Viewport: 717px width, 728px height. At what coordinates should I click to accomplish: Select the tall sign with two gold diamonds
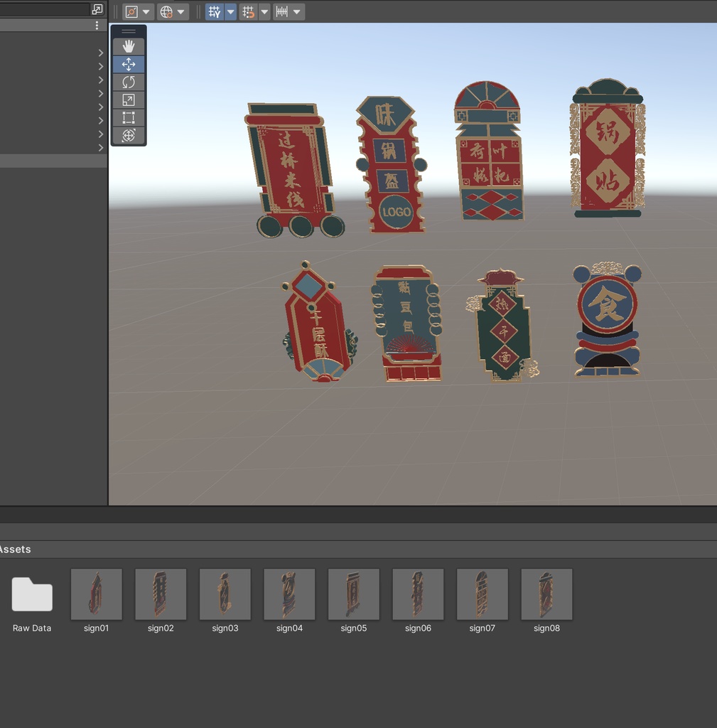(608, 148)
